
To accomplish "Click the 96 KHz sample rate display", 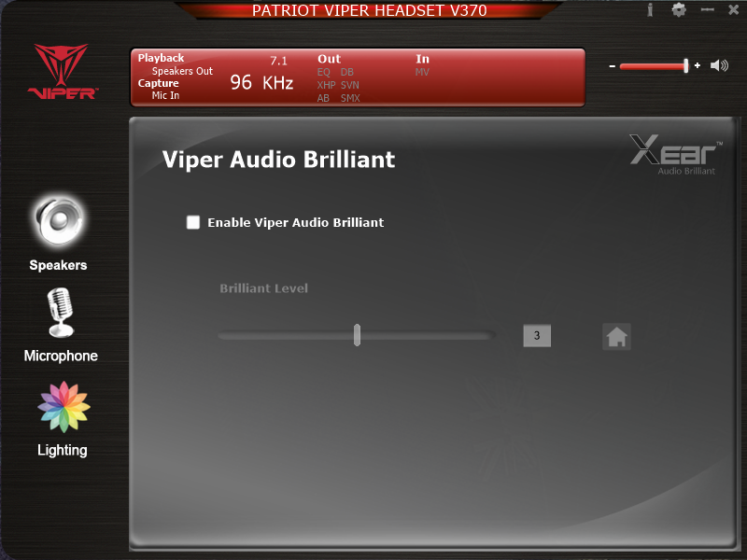I will pos(261,83).
